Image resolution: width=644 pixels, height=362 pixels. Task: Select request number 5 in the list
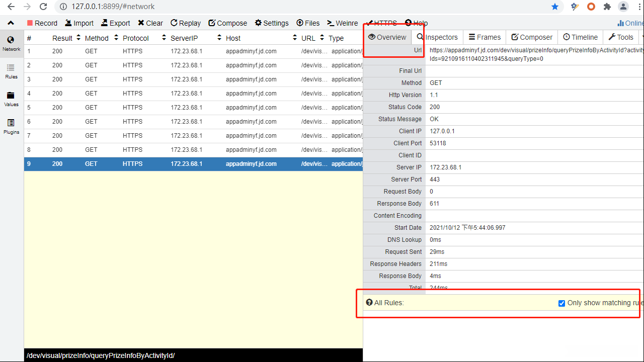tap(193, 108)
